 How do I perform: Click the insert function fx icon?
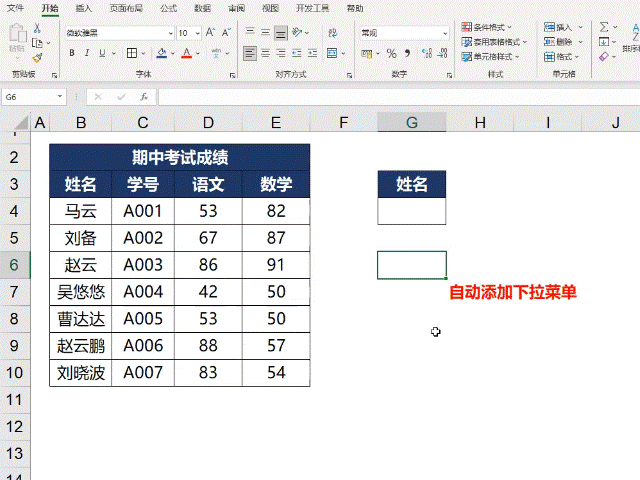pos(144,97)
